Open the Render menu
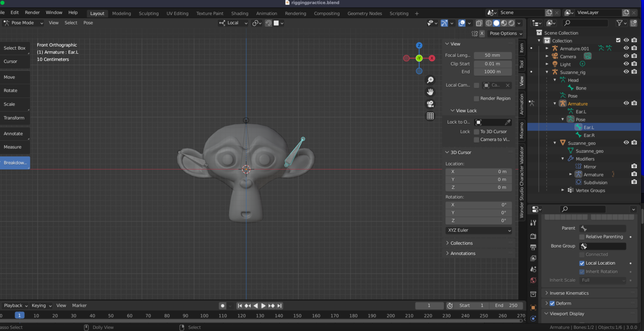This screenshot has height=331, width=644. coord(32,13)
